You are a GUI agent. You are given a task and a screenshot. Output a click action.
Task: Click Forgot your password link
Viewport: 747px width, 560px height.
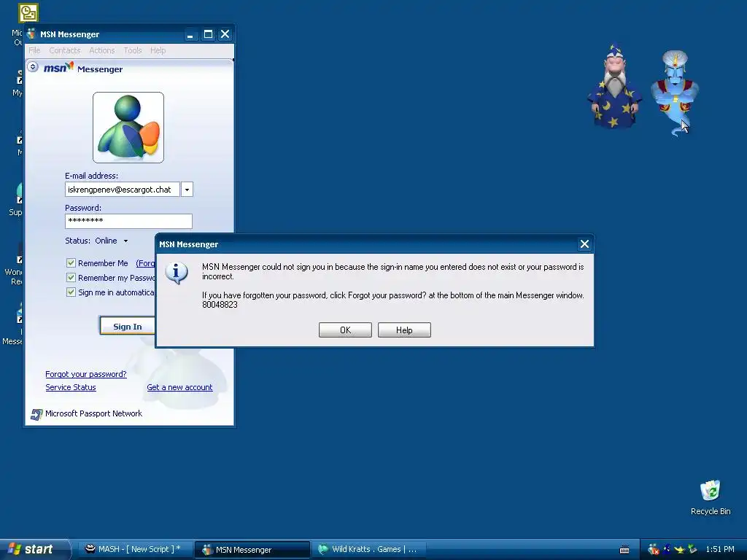pyautogui.click(x=86, y=374)
